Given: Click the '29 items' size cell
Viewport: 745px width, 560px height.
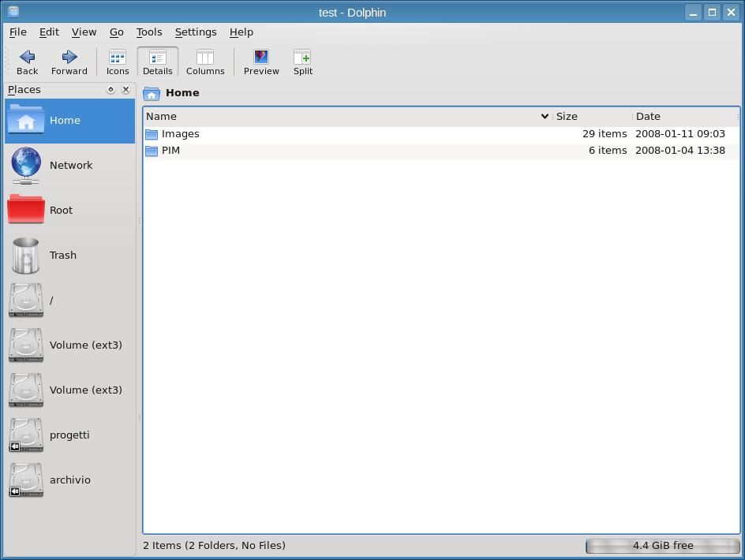Looking at the screenshot, I should (x=605, y=134).
